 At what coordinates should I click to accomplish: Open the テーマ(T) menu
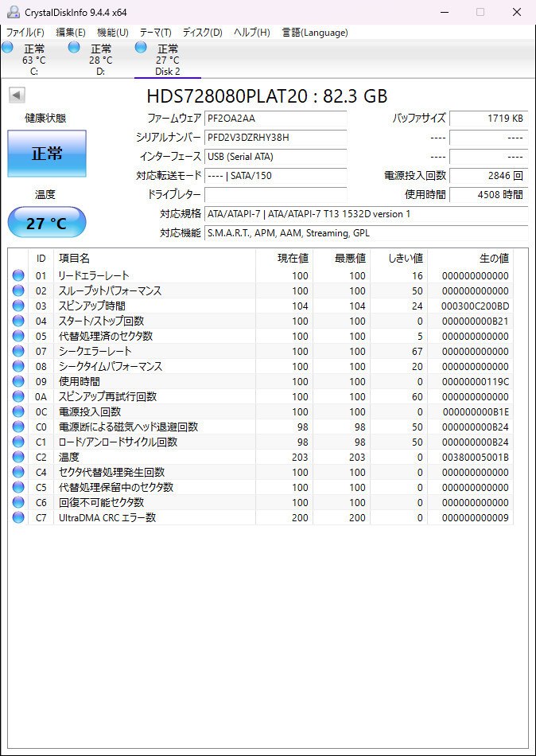point(156,33)
